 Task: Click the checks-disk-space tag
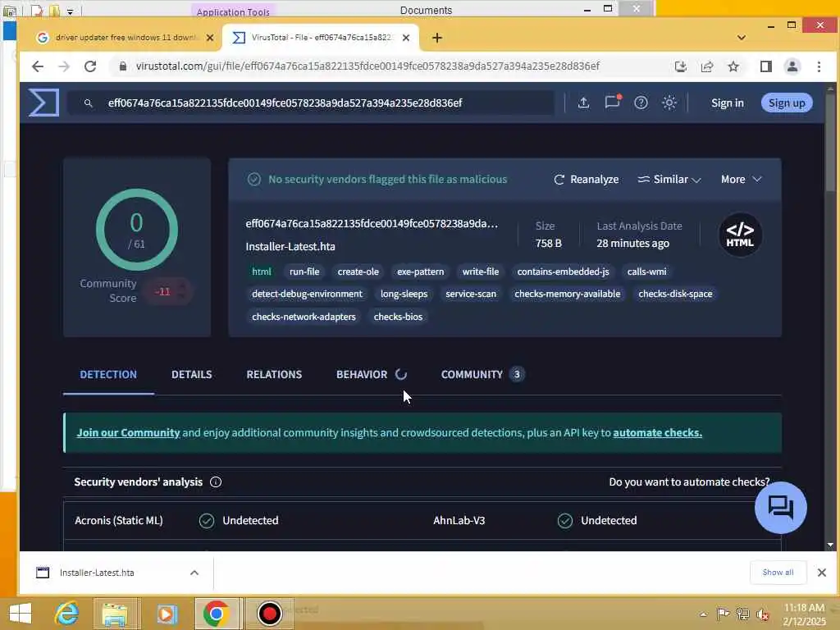coord(675,294)
